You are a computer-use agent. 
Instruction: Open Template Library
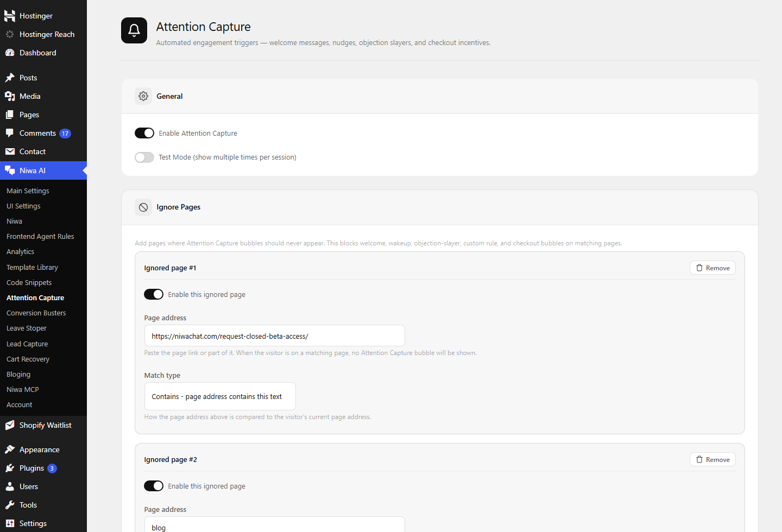click(32, 268)
